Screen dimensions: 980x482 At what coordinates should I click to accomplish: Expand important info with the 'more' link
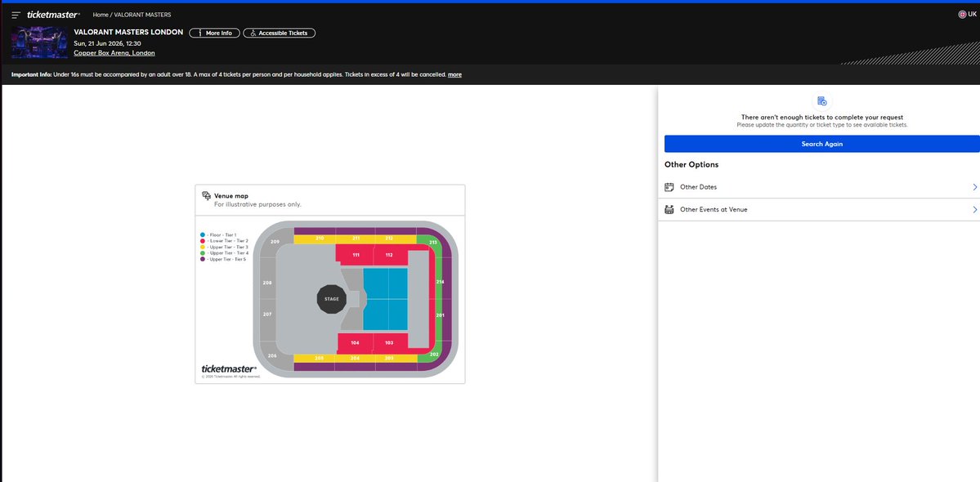(455, 74)
